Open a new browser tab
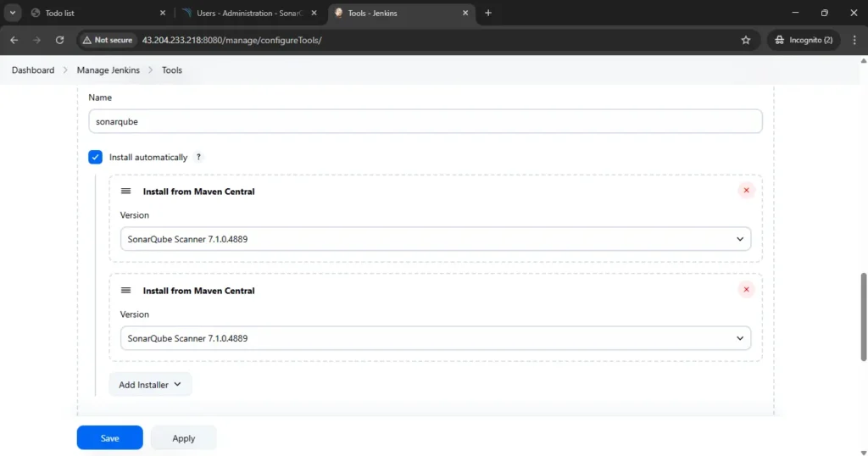This screenshot has height=456, width=868. tap(488, 13)
